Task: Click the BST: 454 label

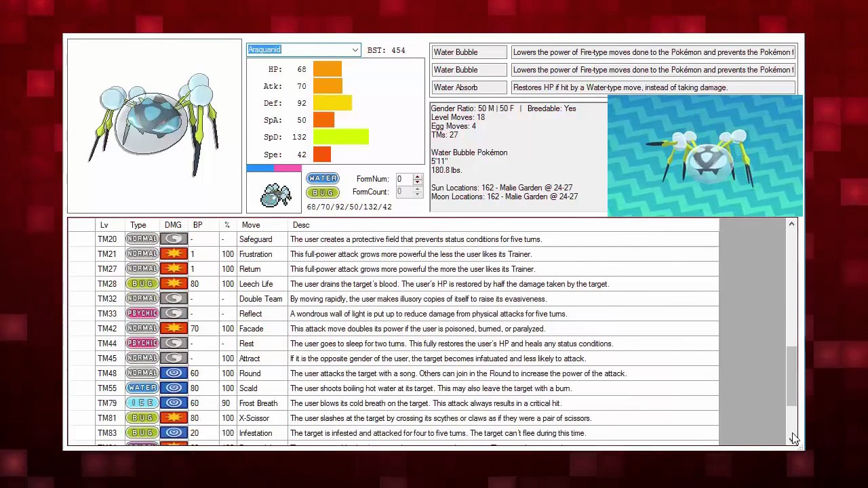Action: pos(386,50)
